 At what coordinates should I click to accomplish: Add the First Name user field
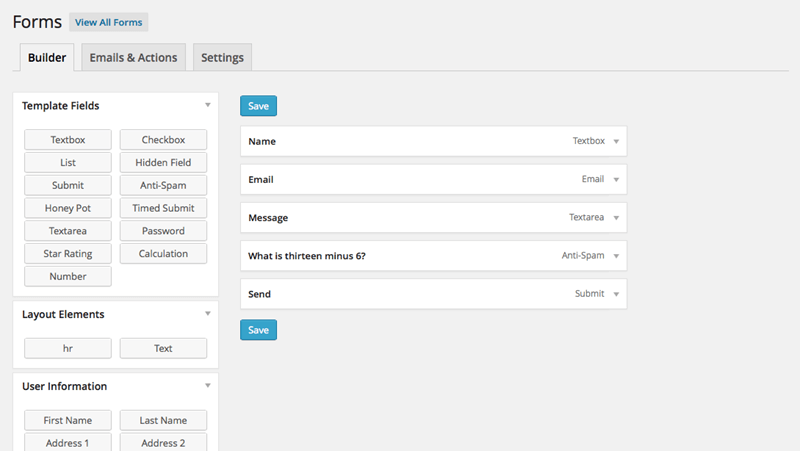68,421
